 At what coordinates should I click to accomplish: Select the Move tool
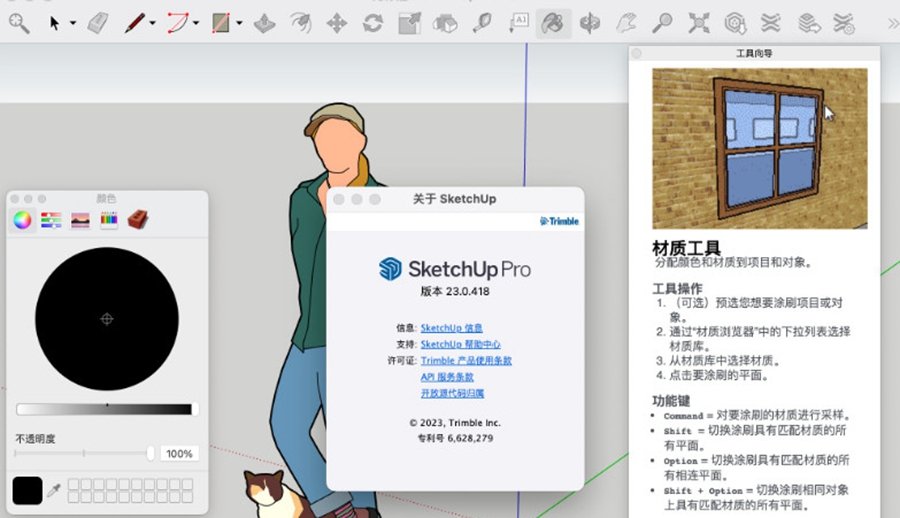tap(337, 24)
